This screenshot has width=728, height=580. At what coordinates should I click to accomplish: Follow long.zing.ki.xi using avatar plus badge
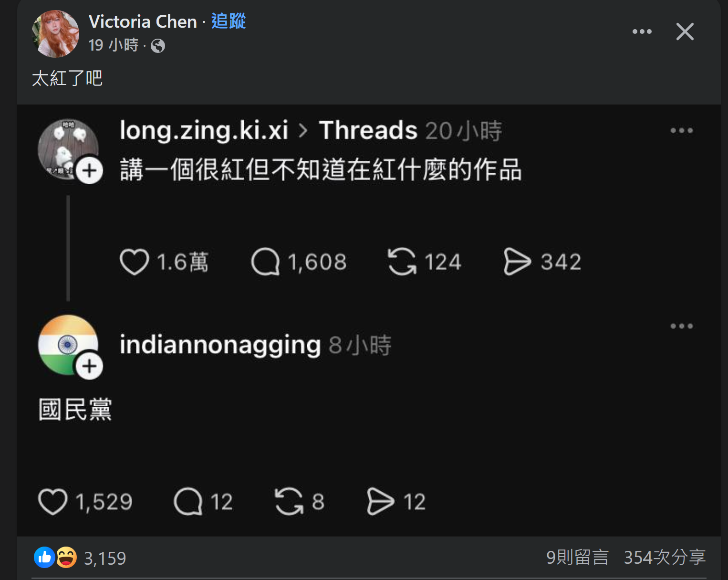tap(90, 170)
